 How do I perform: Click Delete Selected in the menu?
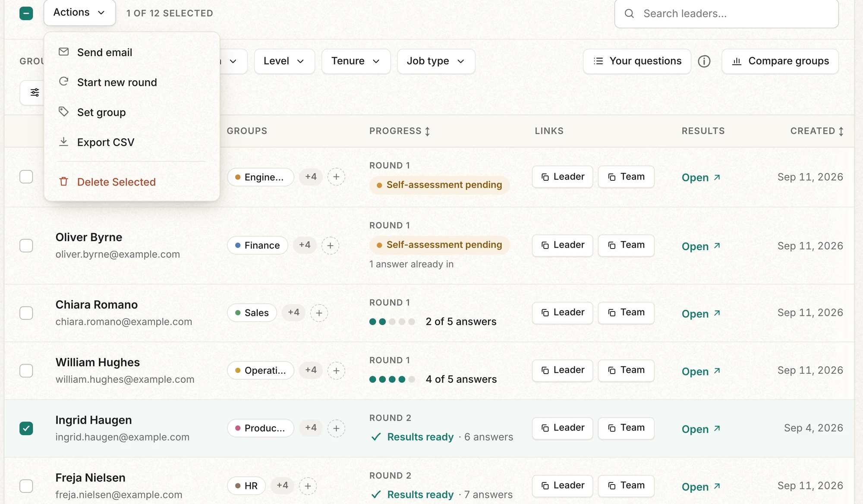pos(132,182)
